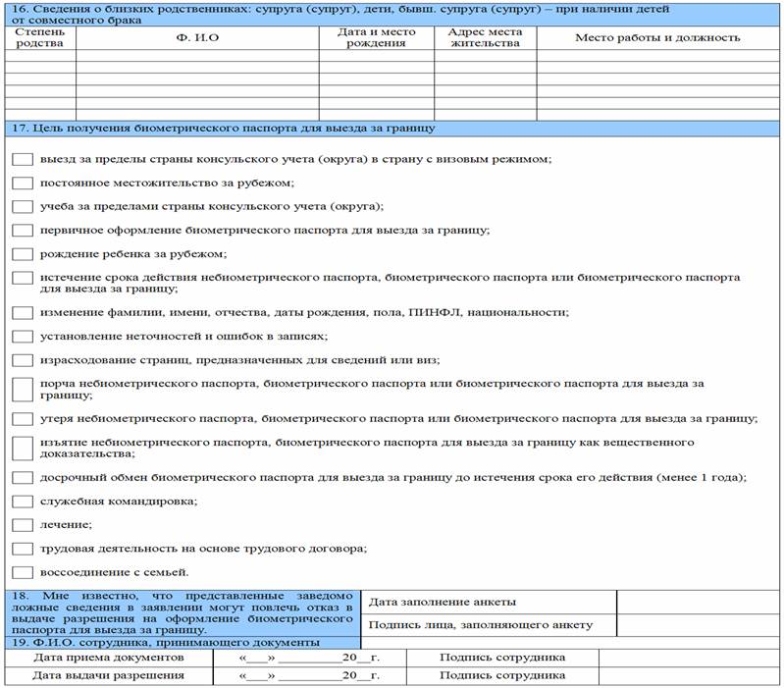Check the 'лечение' checkbox

[23, 525]
